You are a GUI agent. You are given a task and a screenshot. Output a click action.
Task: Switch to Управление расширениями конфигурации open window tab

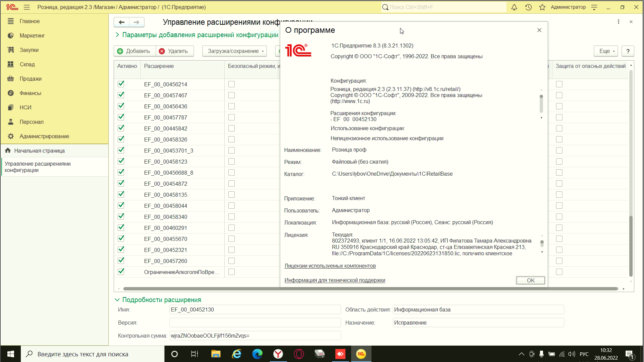[x=55, y=167]
